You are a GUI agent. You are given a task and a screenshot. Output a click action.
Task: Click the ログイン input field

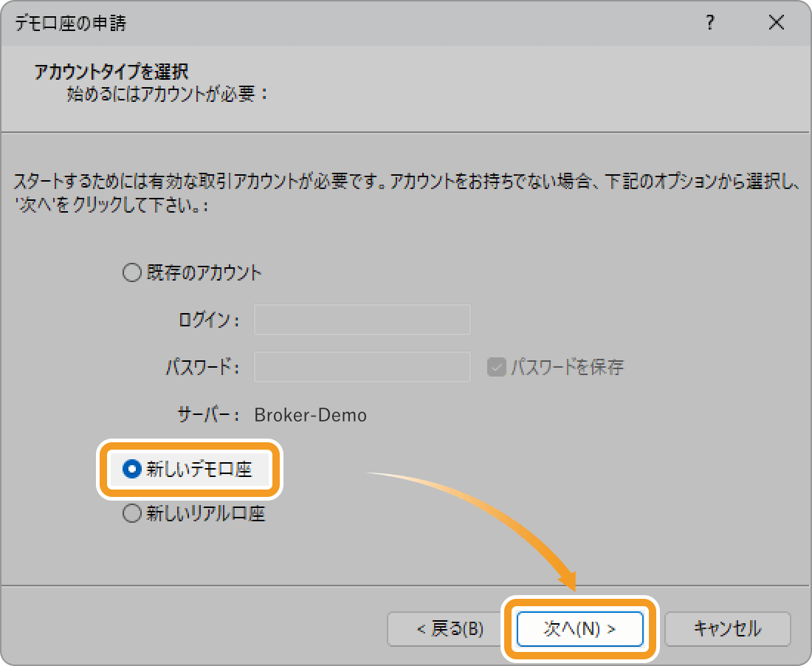pos(362,320)
